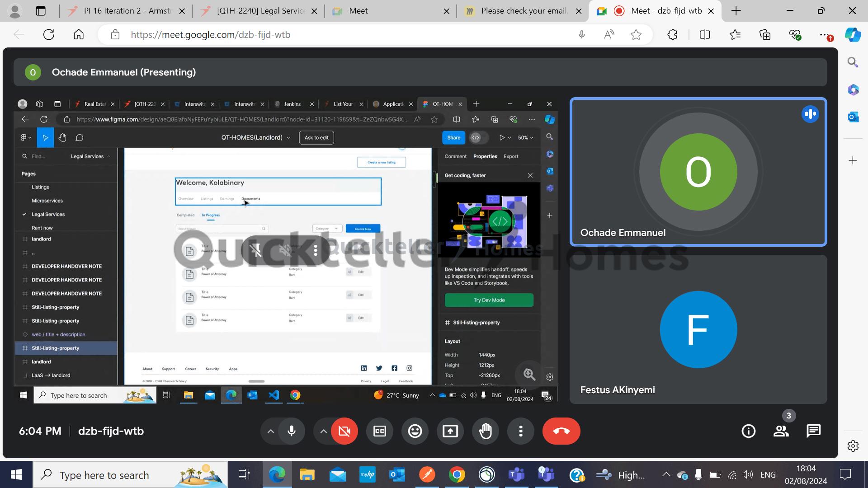Click the Present now icon
Viewport: 868px width, 488px height.
coord(450,431)
